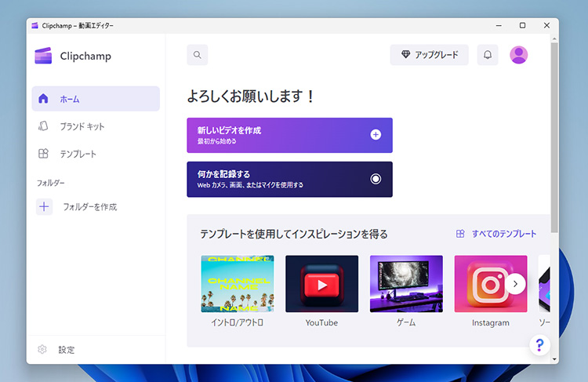This screenshot has width=588, height=382.
Task: Choose the ゲーム template thumbnail
Action: point(406,284)
